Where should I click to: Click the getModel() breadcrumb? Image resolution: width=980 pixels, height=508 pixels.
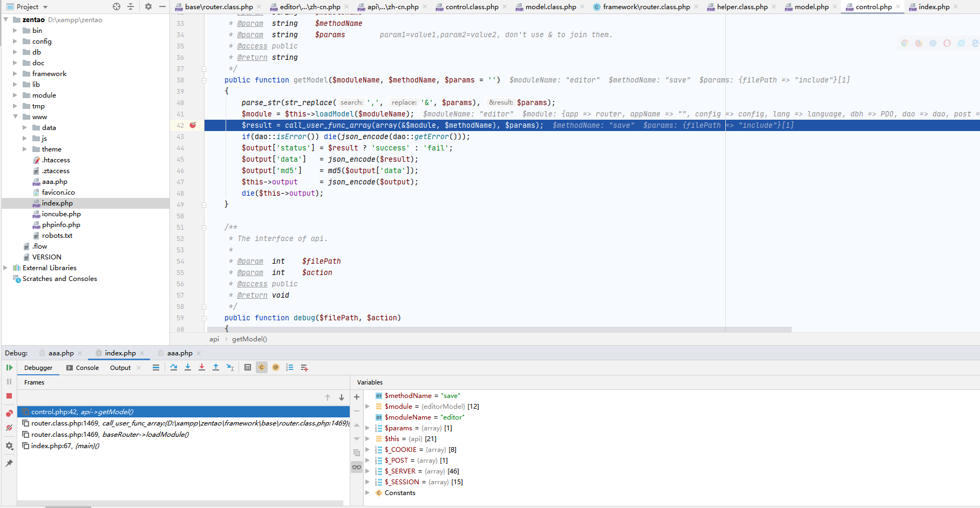click(x=249, y=339)
